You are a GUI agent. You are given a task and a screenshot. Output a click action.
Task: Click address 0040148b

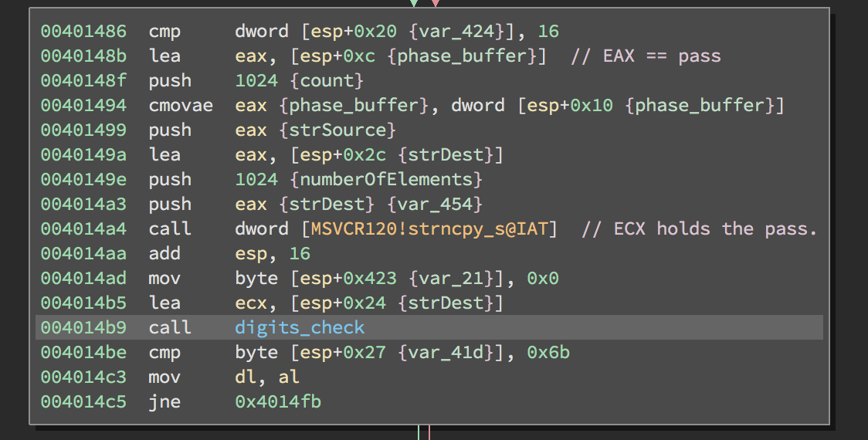(x=83, y=56)
